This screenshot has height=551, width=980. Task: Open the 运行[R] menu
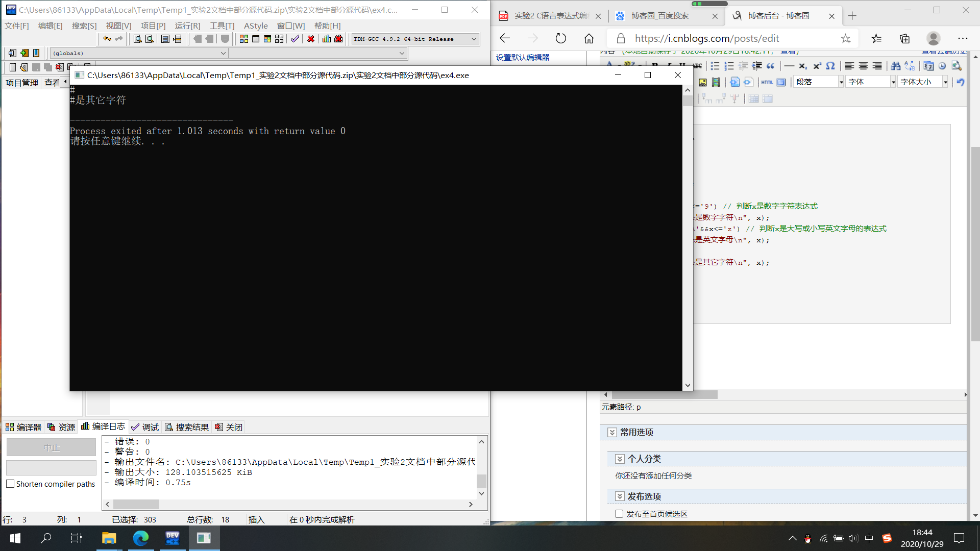(187, 26)
